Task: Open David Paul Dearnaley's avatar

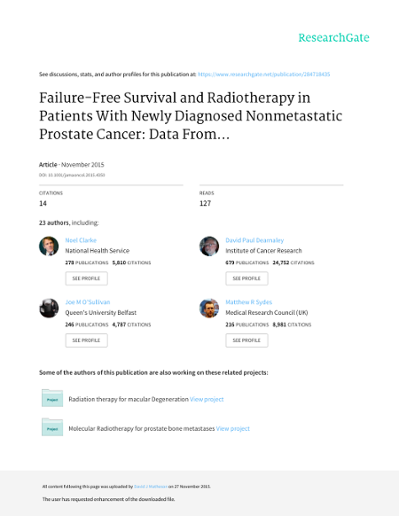Action: pyautogui.click(x=209, y=246)
